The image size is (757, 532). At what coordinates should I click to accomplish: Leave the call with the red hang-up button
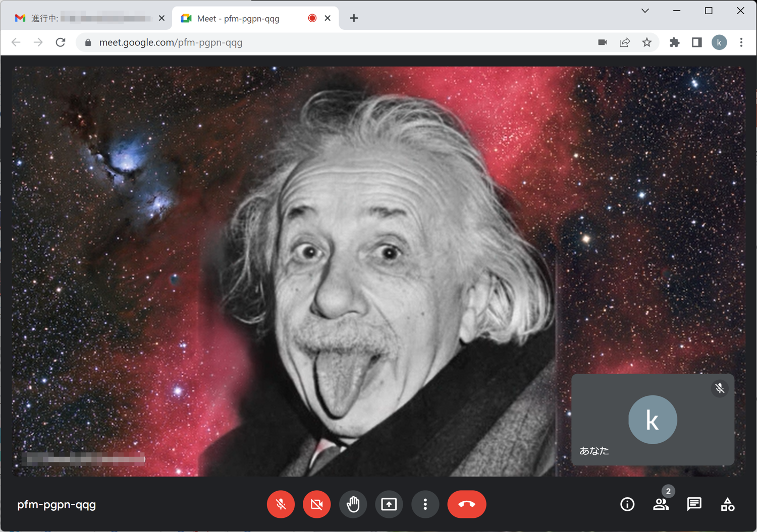(467, 504)
